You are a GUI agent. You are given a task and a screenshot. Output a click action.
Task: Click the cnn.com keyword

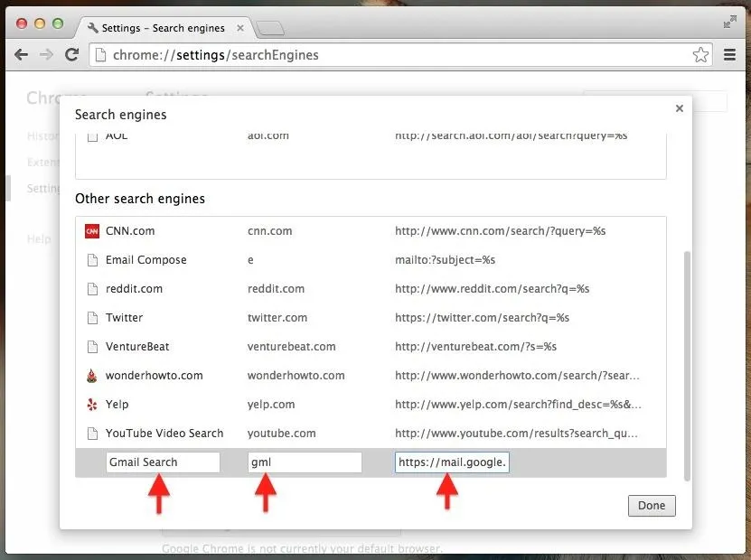point(269,231)
